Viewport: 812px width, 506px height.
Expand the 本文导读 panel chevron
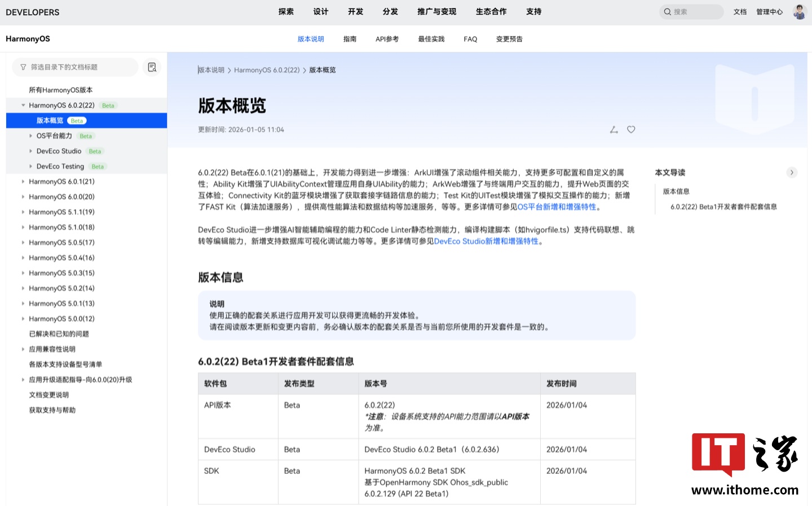792,172
